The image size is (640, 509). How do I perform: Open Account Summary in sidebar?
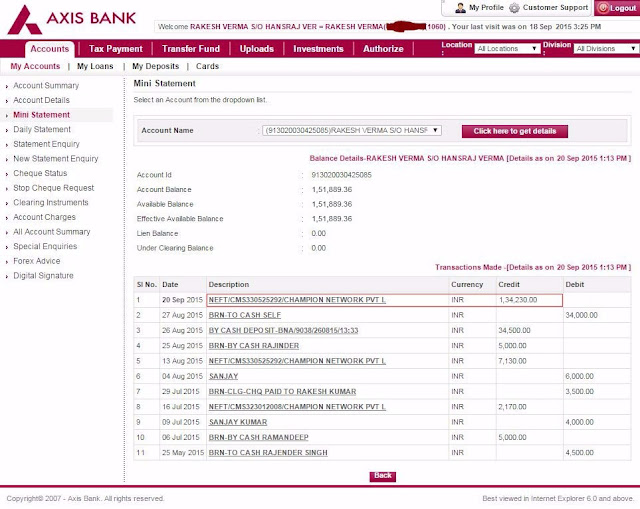click(46, 86)
